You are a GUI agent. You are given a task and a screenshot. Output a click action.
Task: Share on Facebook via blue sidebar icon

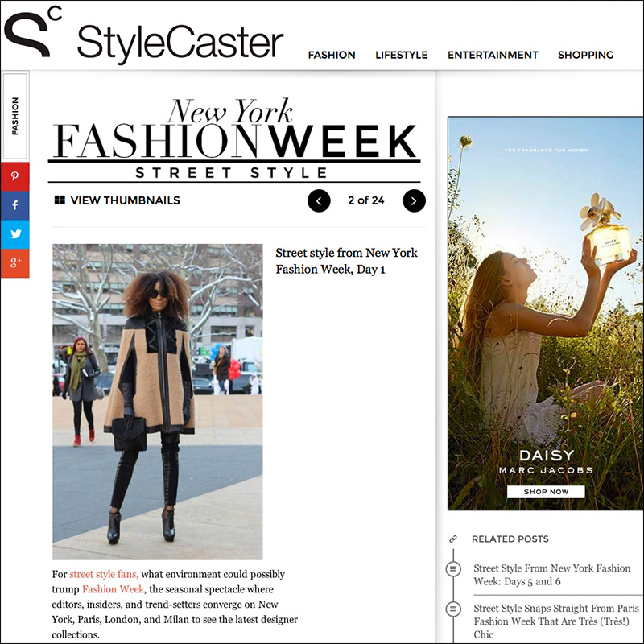pos(14,205)
